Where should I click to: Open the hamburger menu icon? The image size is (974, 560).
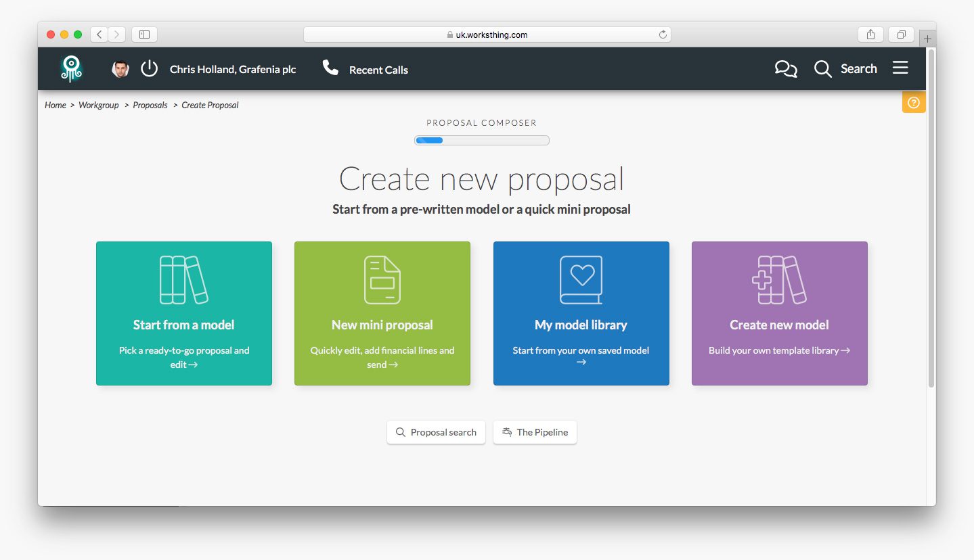click(x=900, y=68)
